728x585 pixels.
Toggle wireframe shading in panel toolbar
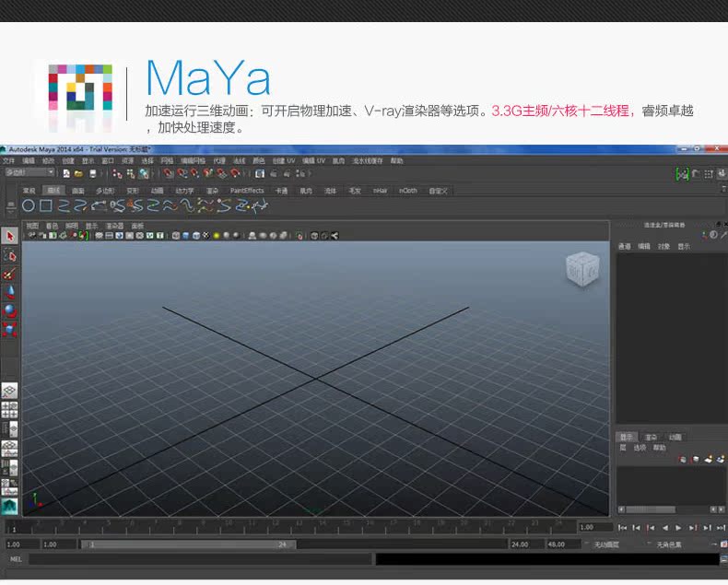(176, 236)
